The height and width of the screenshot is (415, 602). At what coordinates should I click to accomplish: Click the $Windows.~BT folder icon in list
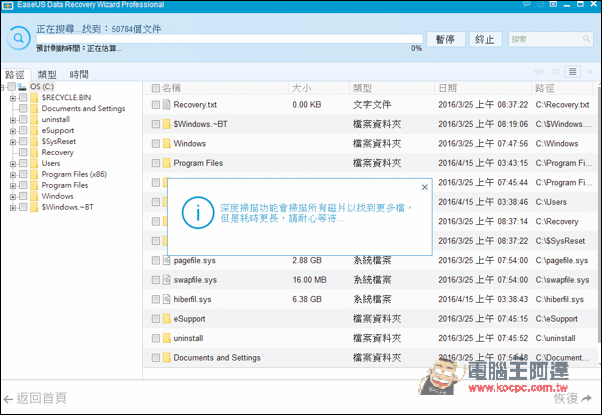coord(166,124)
